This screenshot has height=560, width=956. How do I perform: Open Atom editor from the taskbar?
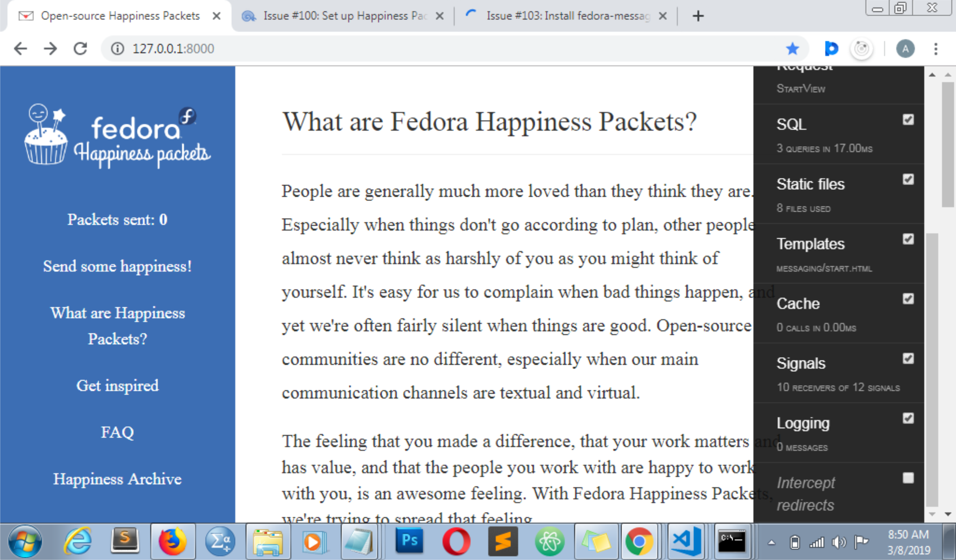[x=550, y=541]
